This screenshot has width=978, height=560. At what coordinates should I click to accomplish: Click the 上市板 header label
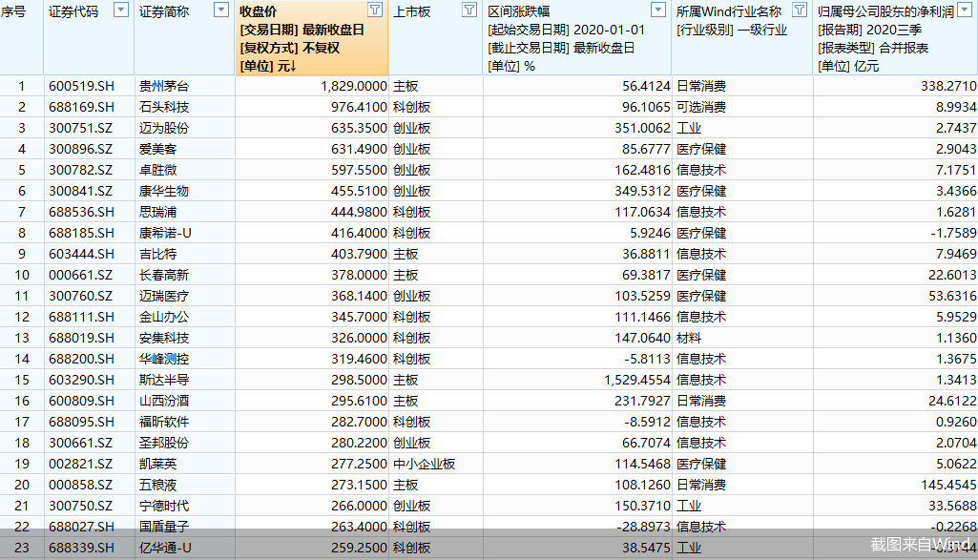(411, 11)
